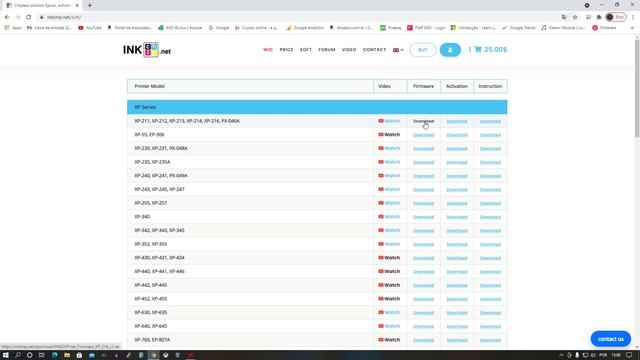
Task: Open the Google Analytics bookmark
Action: [304, 28]
